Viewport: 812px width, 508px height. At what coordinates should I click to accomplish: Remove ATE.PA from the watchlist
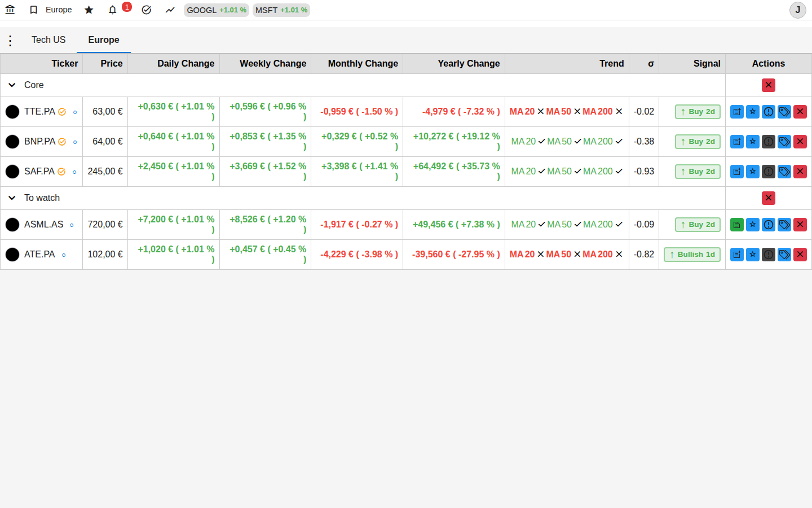[x=800, y=255]
